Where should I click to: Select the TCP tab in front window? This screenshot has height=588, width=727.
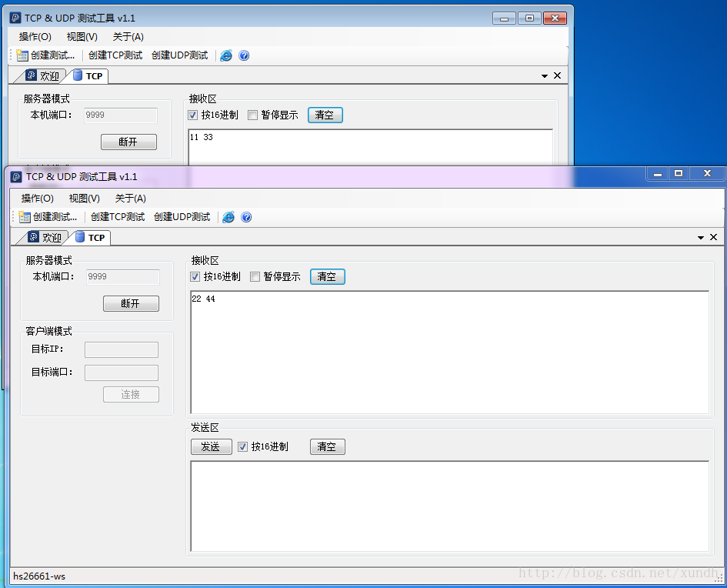click(x=92, y=237)
